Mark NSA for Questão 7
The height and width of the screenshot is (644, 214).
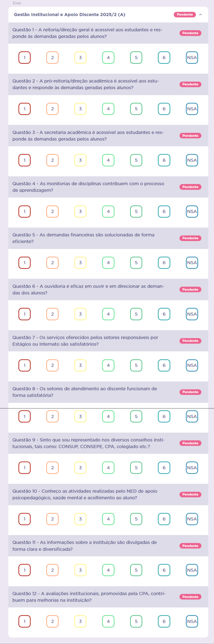click(x=192, y=365)
